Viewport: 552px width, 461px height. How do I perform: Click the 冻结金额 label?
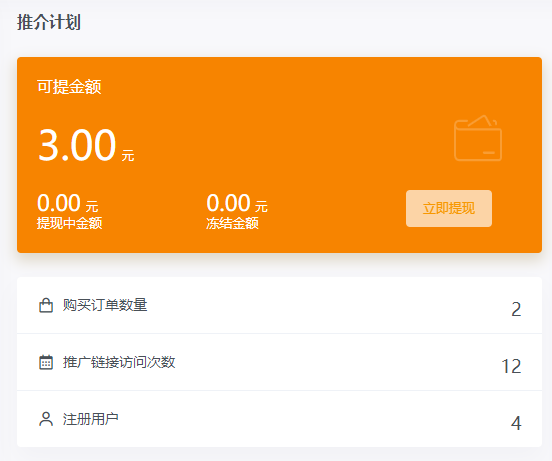[232, 223]
